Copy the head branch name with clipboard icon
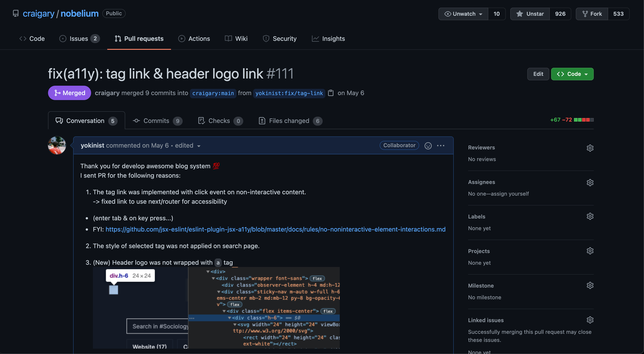Viewport: 644px width, 354px height. click(x=331, y=93)
